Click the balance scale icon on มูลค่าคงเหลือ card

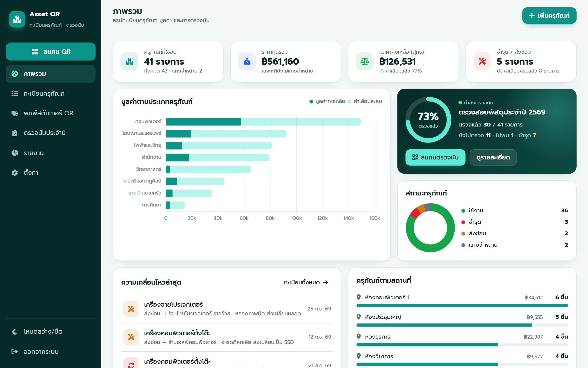click(x=365, y=61)
